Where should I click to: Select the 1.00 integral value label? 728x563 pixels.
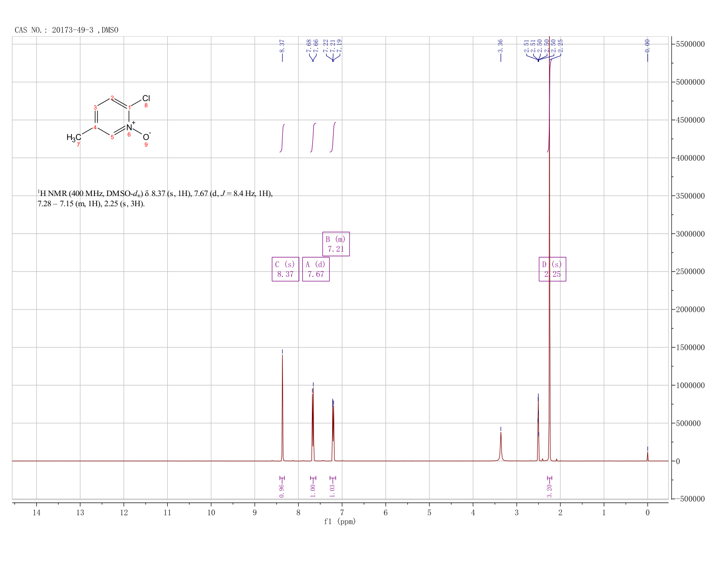coord(313,491)
